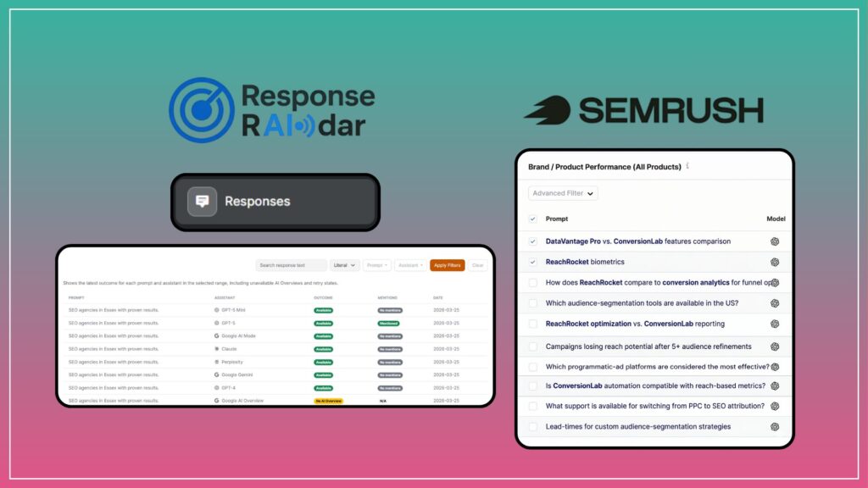
Task: Click the Search response text field
Action: tap(291, 265)
